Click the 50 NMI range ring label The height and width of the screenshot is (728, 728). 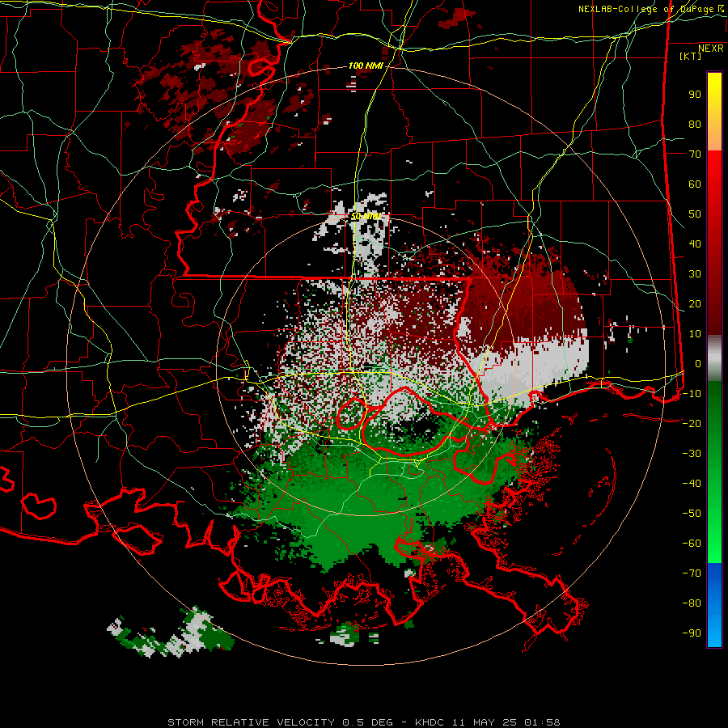coord(366,216)
